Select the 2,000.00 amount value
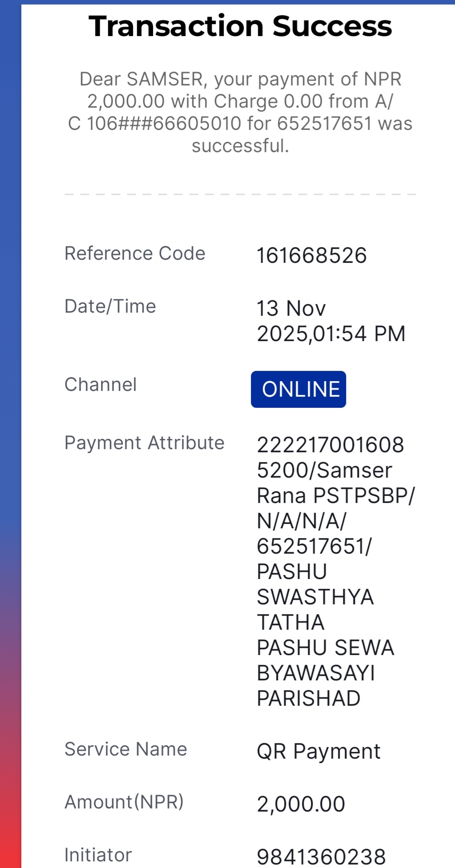This screenshot has height=868, width=455. coord(301,804)
